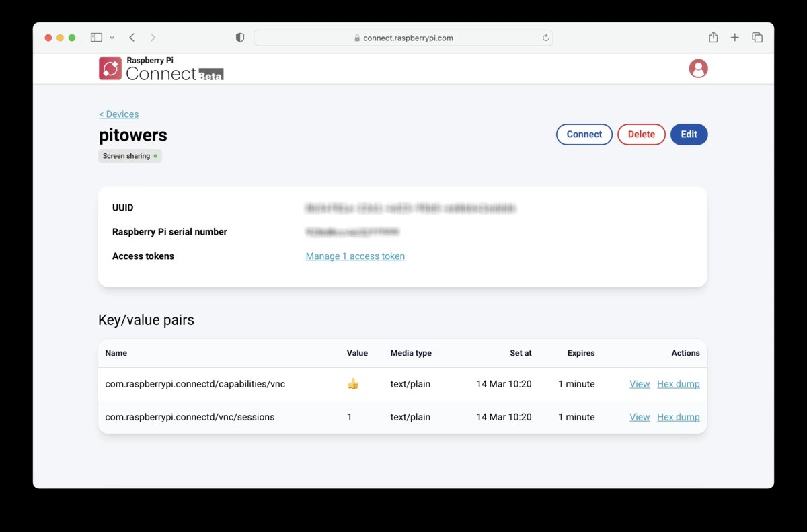Click 1 minute expiry in vnc/sessions row

[x=576, y=417]
